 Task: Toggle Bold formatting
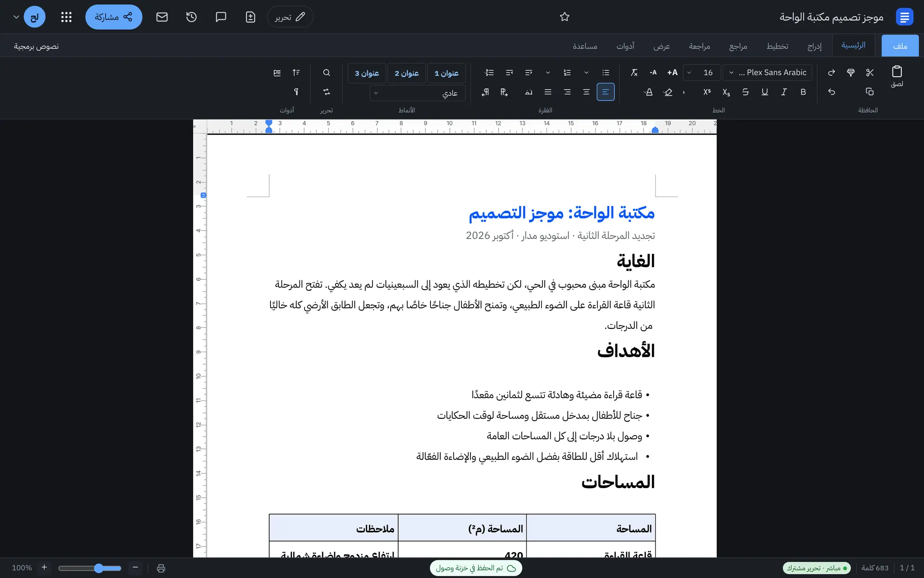803,92
